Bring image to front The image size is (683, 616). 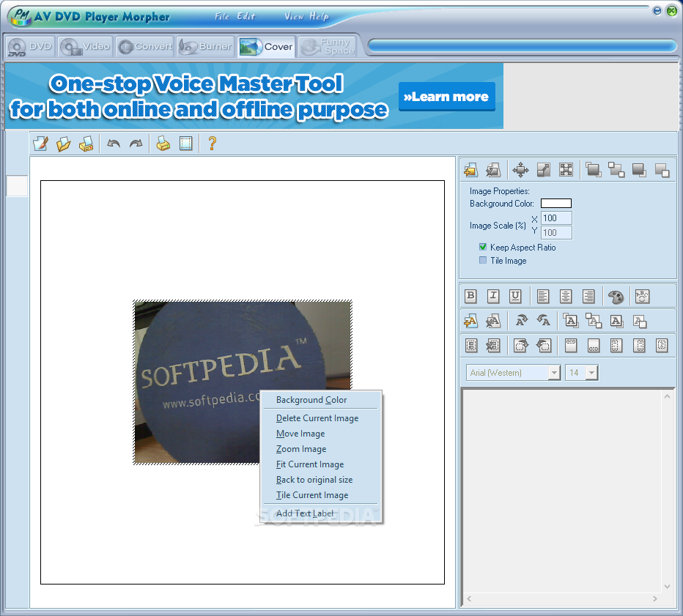click(x=594, y=170)
